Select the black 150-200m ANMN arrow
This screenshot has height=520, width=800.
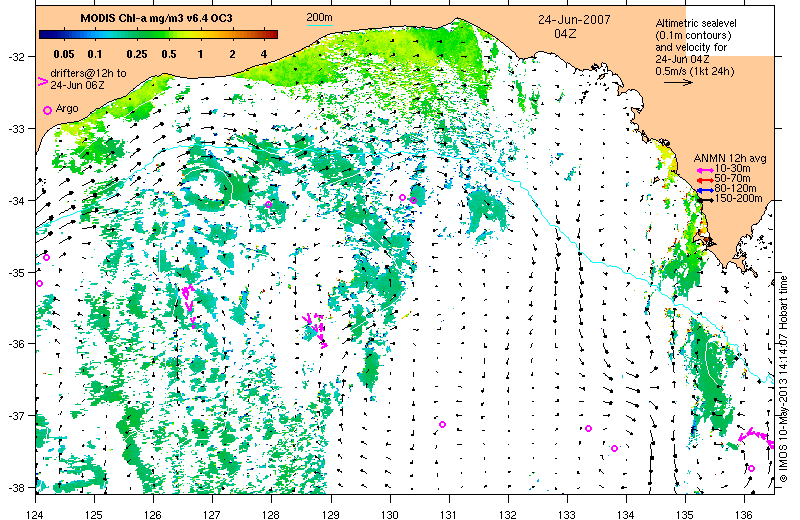pos(706,200)
